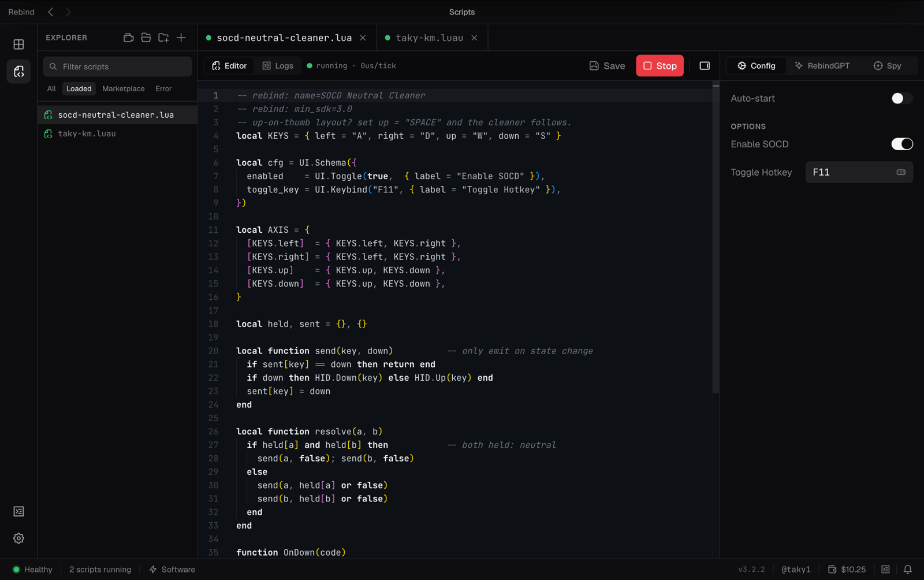Close the taky-km.luau tab
This screenshot has width=924, height=580.
click(474, 38)
